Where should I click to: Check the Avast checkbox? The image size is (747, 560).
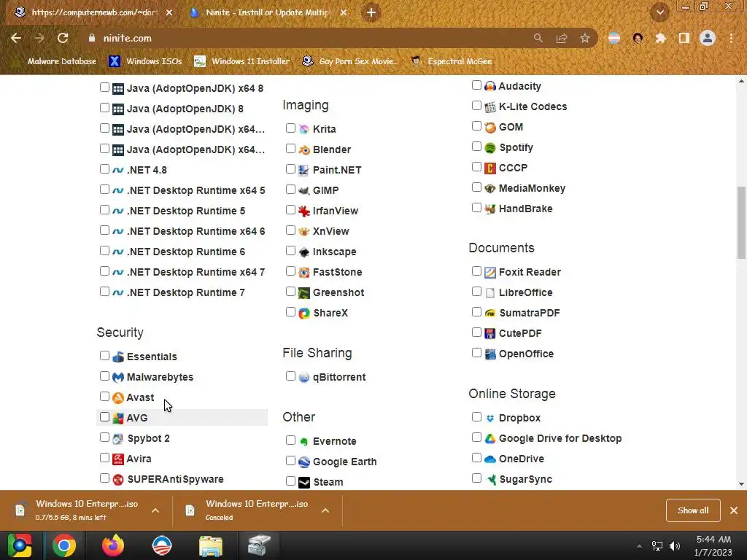click(104, 397)
